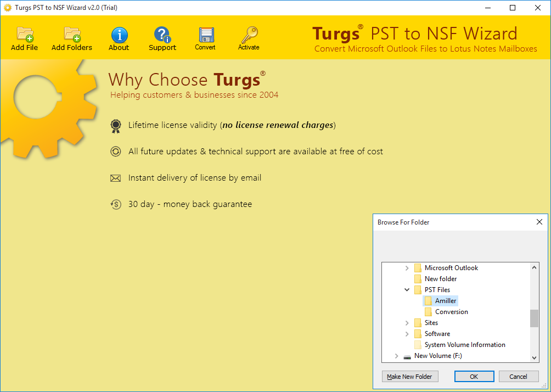The height and width of the screenshot is (392, 551).
Task: Click the Convert floppy disk icon
Action: pyautogui.click(x=206, y=35)
